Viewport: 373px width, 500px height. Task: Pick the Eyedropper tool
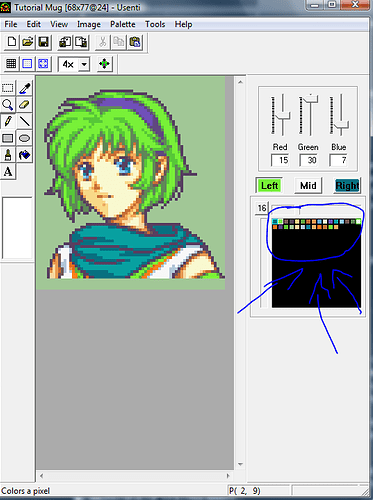[24, 88]
